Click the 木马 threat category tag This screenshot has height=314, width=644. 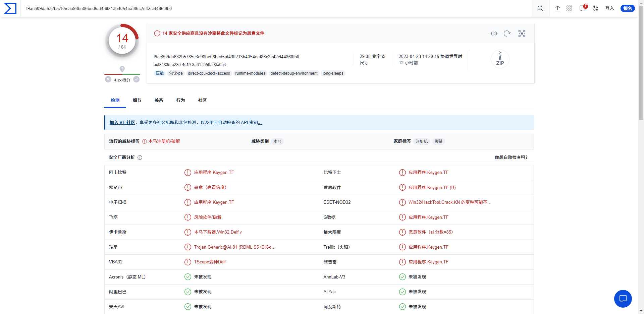point(277,141)
